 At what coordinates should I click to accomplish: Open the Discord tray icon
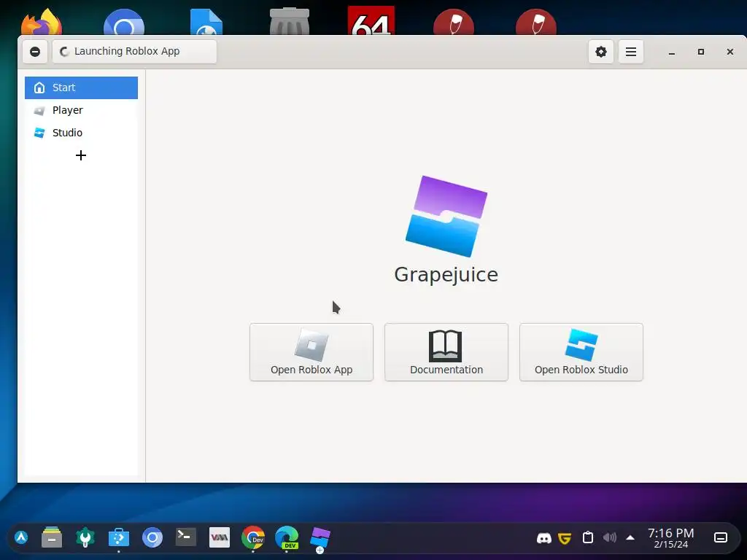(544, 538)
